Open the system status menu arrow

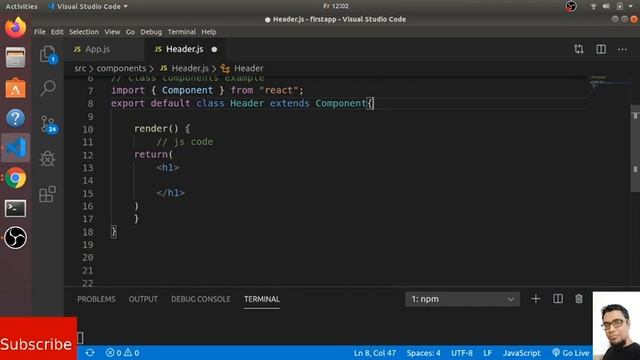click(631, 6)
